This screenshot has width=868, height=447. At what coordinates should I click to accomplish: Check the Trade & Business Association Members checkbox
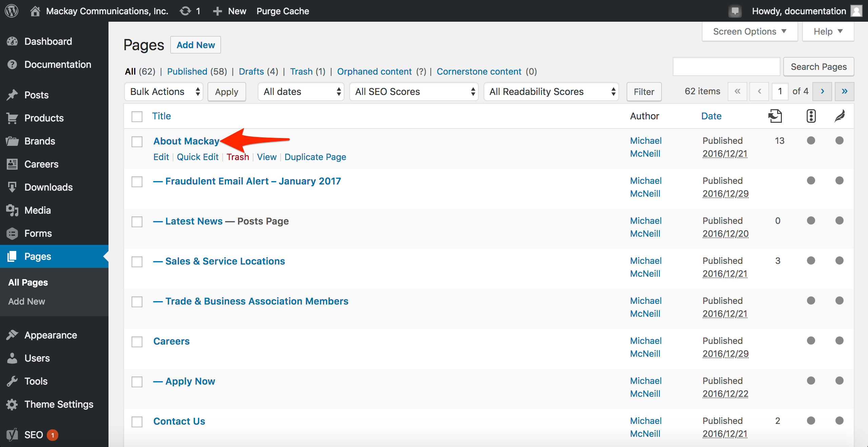(x=137, y=302)
